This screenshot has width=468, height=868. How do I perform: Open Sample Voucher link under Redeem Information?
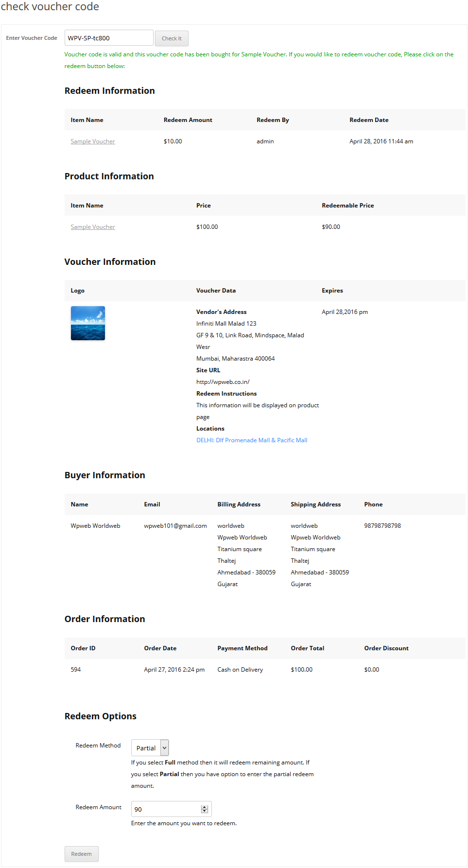93,141
